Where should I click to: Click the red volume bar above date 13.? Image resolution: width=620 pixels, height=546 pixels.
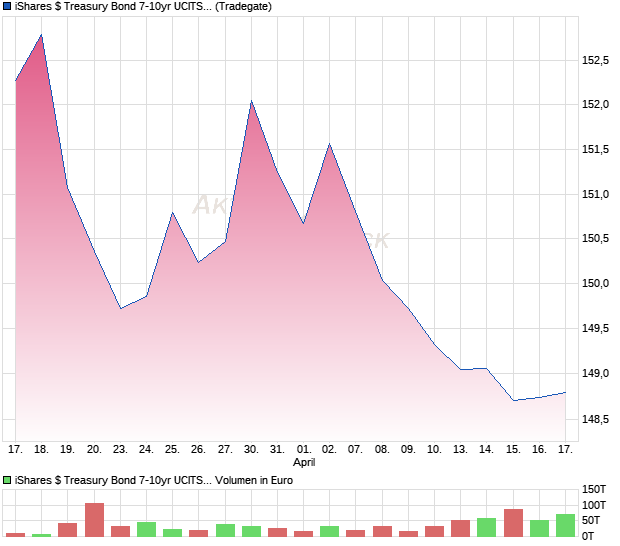pyautogui.click(x=461, y=528)
